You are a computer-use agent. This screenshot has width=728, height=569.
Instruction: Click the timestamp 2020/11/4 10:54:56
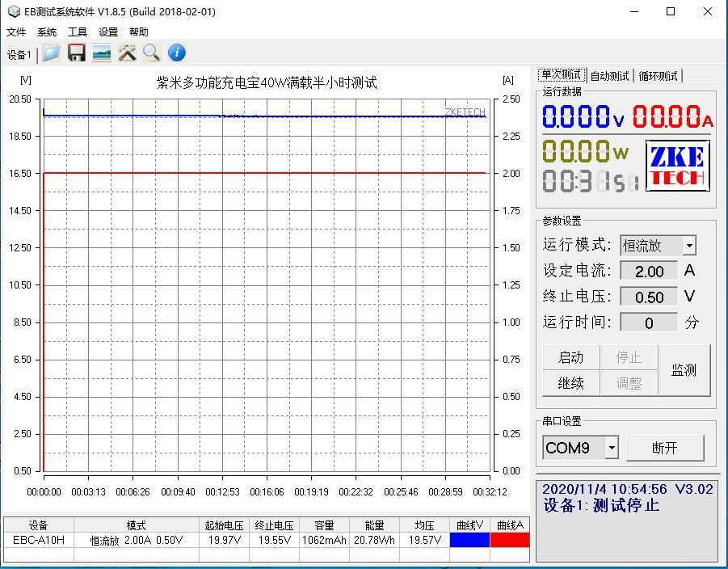point(604,489)
